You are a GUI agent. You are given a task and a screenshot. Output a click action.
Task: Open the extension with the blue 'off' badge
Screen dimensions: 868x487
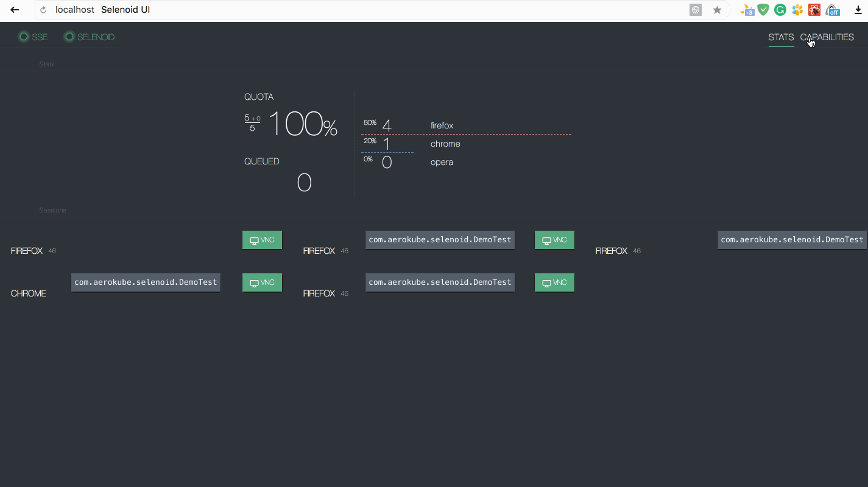[x=833, y=10]
